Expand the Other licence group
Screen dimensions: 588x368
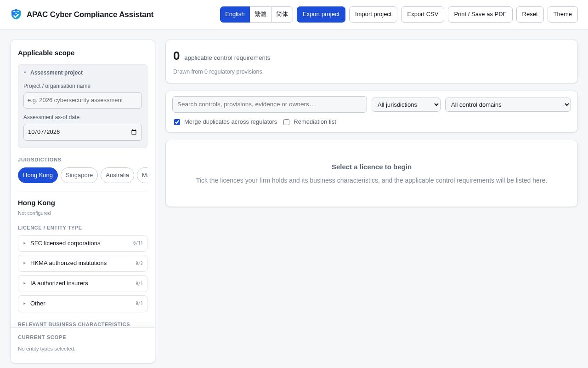pyautogui.click(x=83, y=304)
